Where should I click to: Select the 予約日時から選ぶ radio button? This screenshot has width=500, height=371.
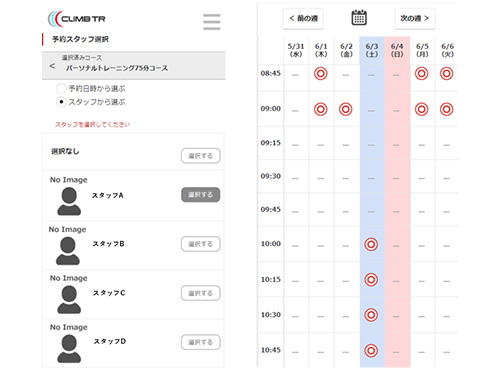[61, 88]
